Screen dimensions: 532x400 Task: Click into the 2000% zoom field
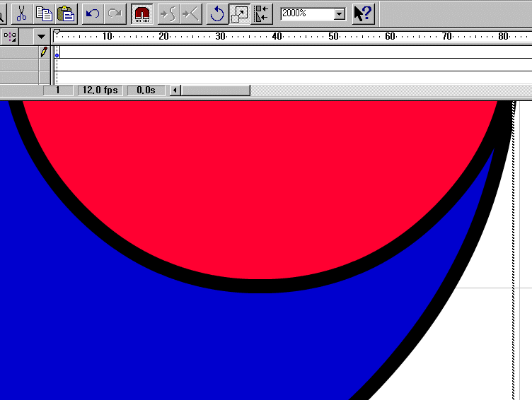(307, 13)
